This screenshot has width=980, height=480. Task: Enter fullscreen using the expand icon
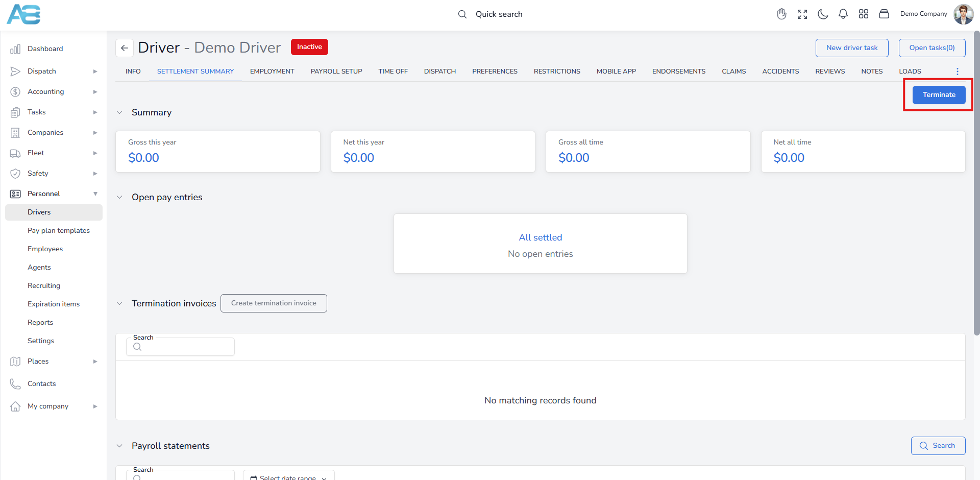tap(802, 14)
